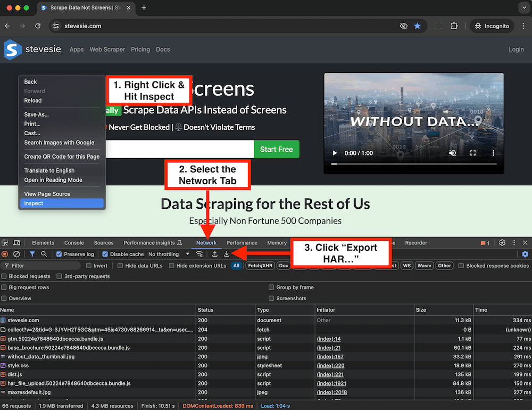Enable Group by frame

tap(271, 288)
